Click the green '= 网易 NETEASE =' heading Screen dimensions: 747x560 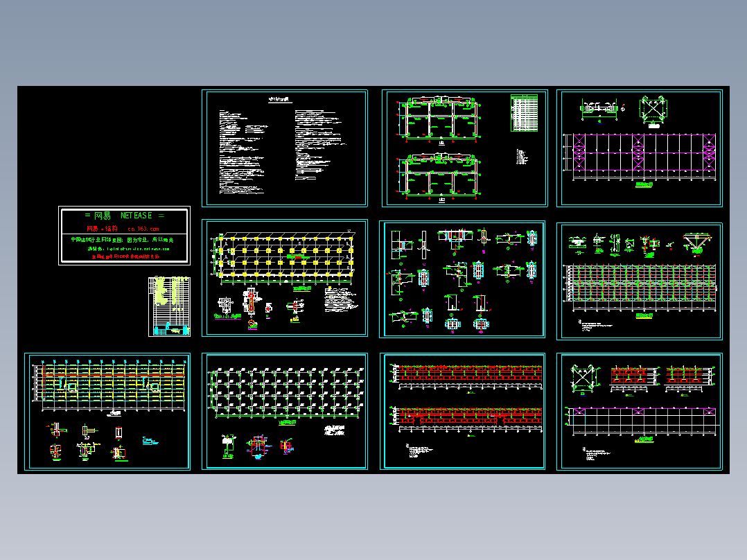(124, 216)
